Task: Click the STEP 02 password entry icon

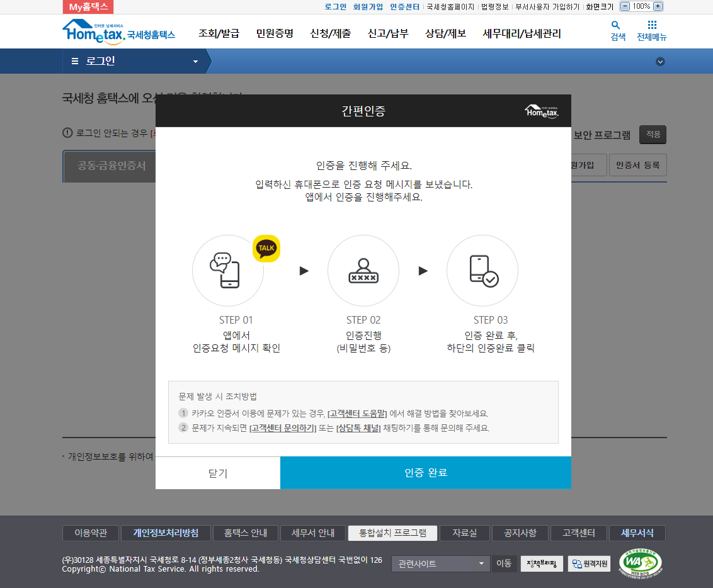Action: coord(363,271)
